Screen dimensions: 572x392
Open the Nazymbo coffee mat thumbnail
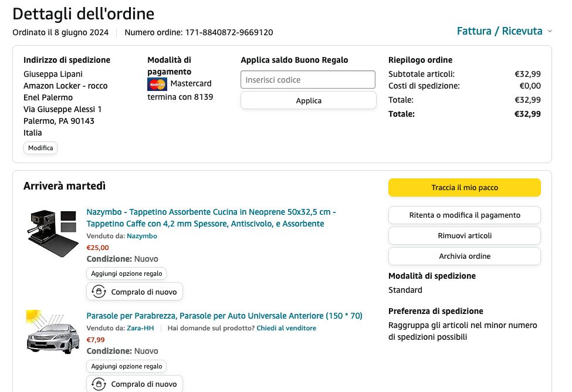tap(53, 232)
